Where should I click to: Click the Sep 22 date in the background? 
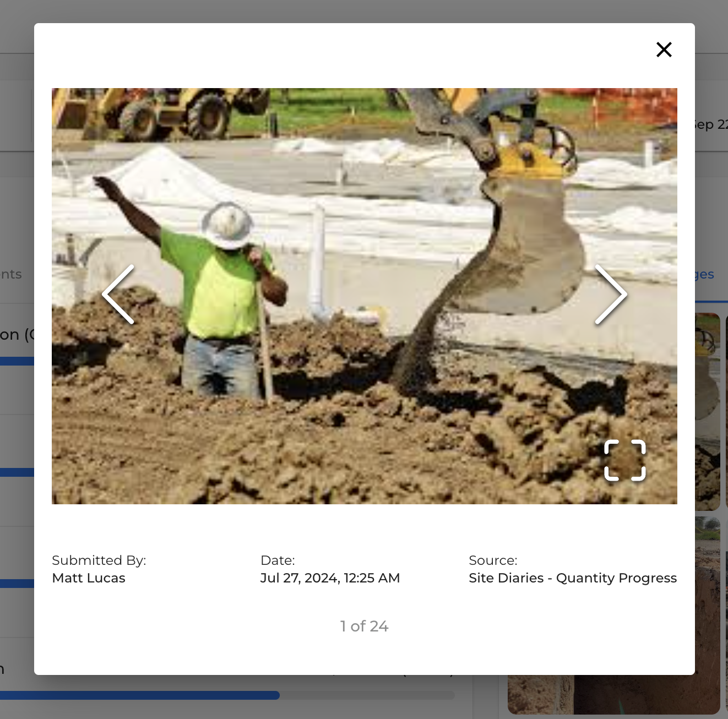(711, 124)
